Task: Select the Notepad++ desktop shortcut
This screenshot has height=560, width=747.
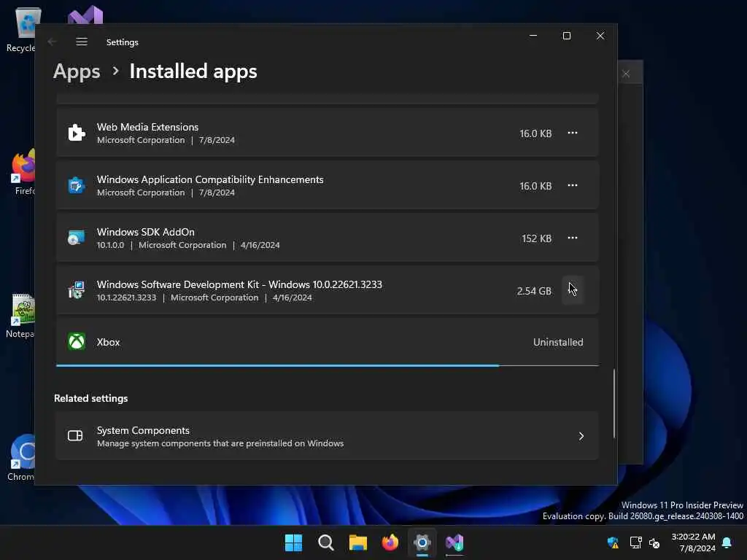Action: 21,316
